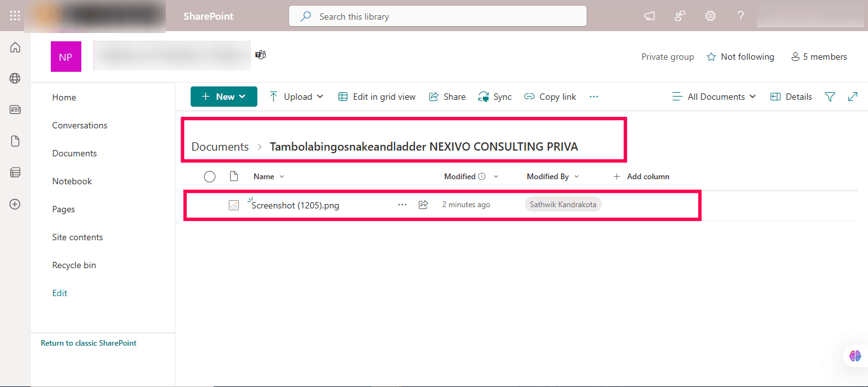This screenshot has width=868, height=387.
Task: Click Sathwik Kandrakota name chip
Action: point(563,205)
